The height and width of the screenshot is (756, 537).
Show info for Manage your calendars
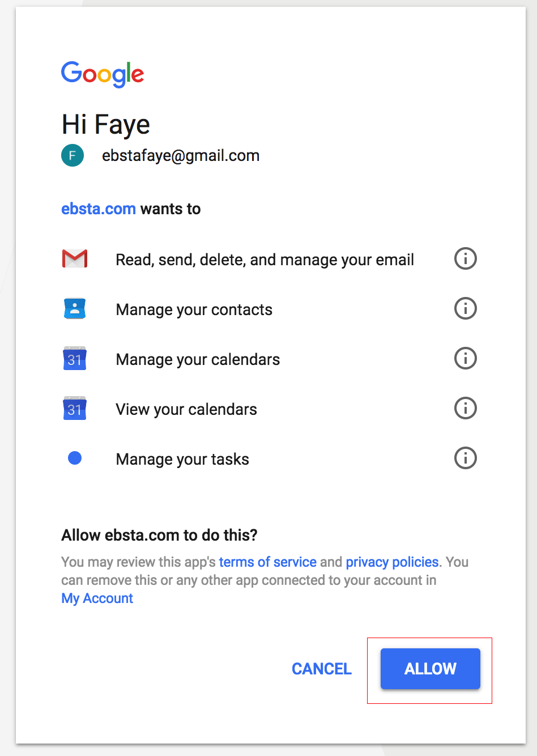coord(466,359)
